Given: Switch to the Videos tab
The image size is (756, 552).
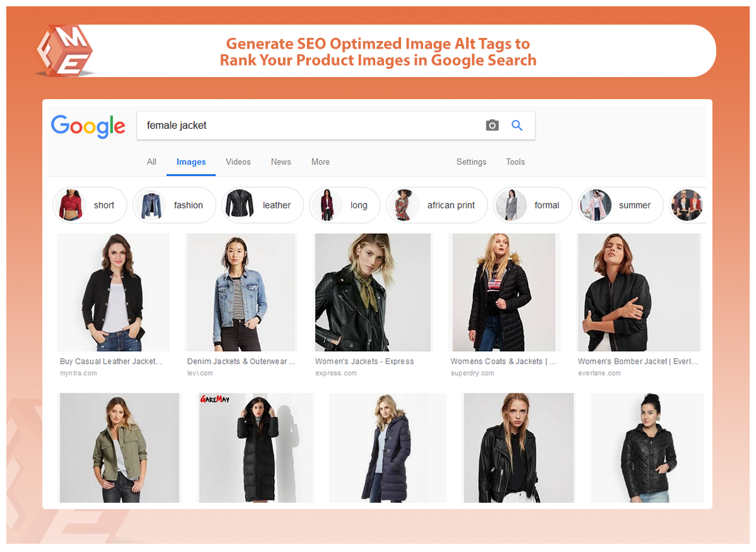Looking at the screenshot, I should point(238,162).
